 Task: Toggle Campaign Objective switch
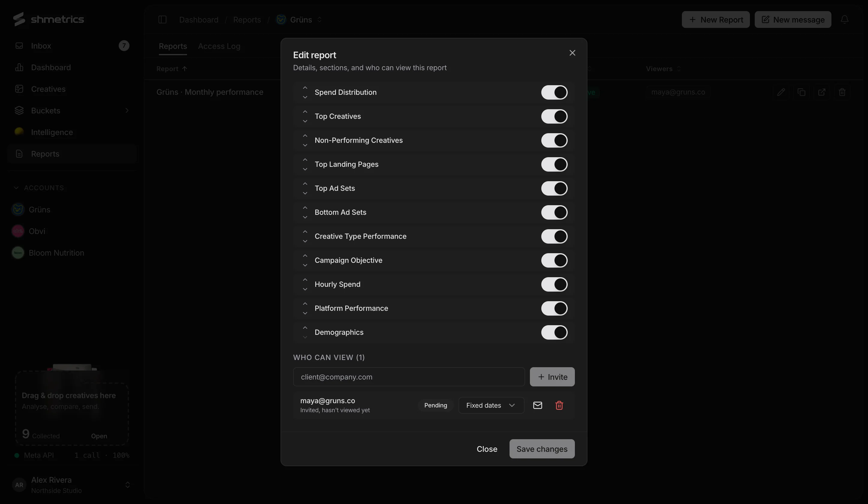coord(554,260)
